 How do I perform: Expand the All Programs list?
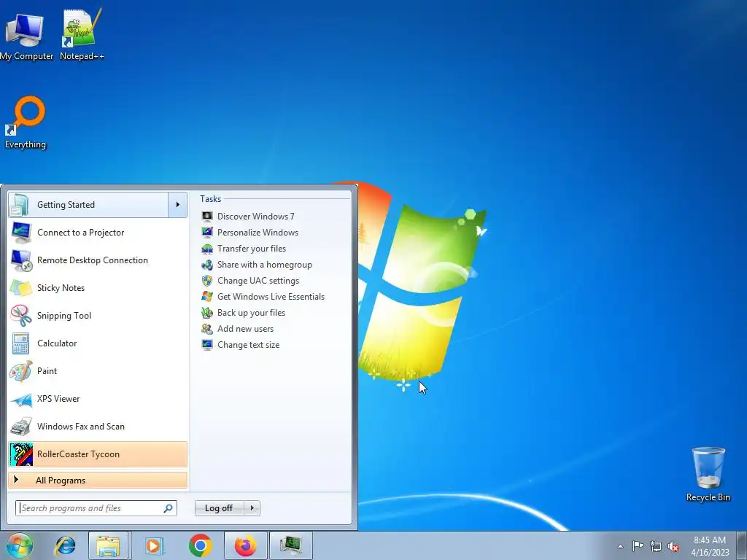pyautogui.click(x=98, y=481)
